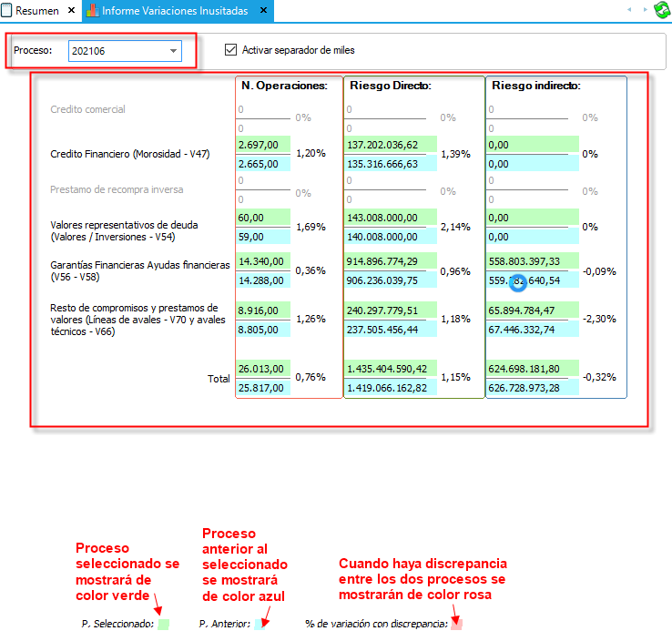Click direct risk value 906.236.039,75
The width and height of the screenshot is (672, 631).
[391, 280]
